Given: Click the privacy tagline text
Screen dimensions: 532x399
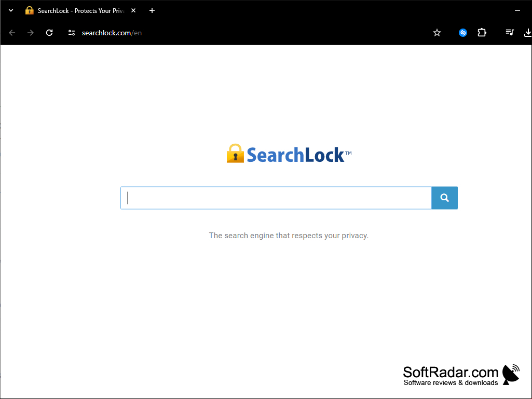Looking at the screenshot, I should [289, 236].
